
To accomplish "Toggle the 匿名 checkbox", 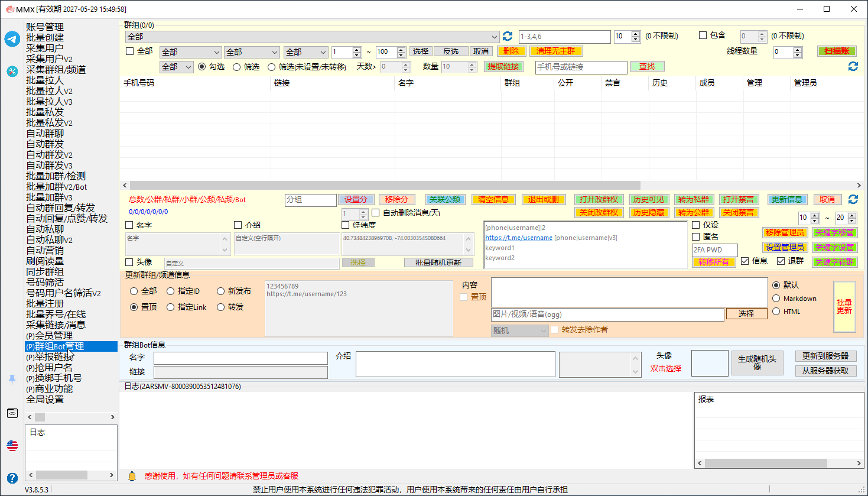I will click(x=696, y=236).
